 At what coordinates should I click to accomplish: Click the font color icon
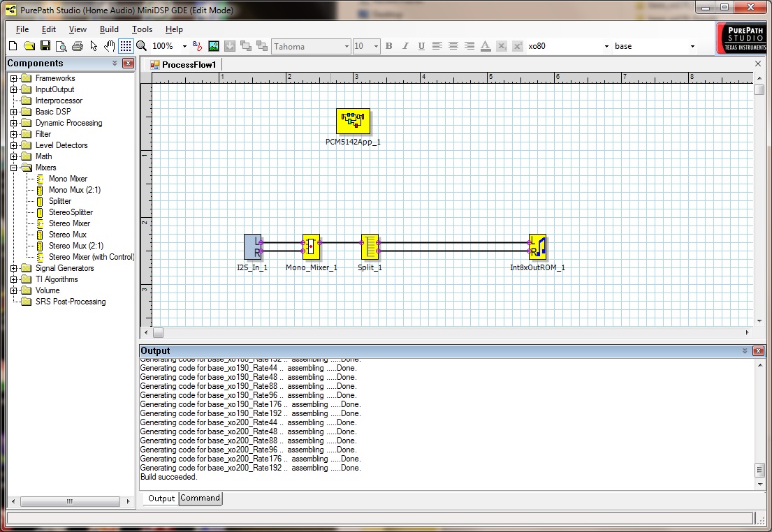pos(486,46)
